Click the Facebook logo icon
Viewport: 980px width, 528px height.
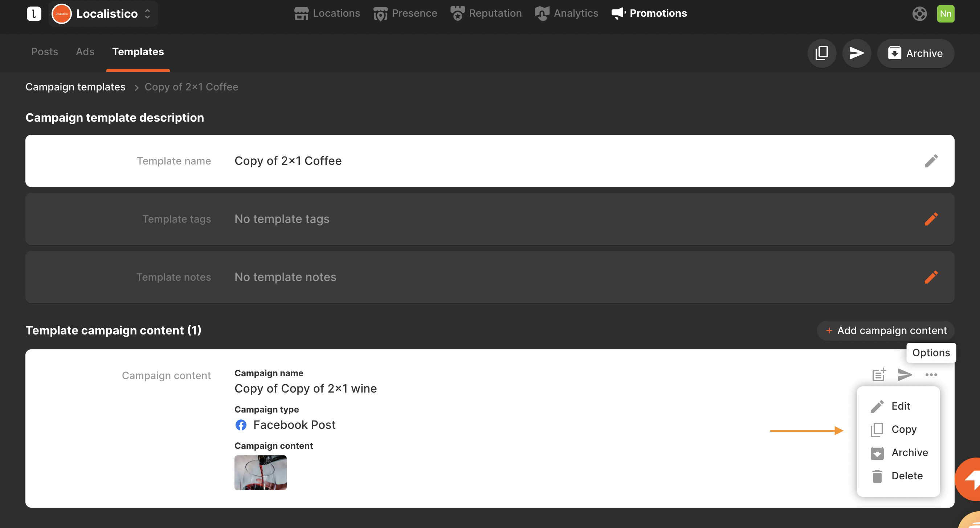point(241,425)
